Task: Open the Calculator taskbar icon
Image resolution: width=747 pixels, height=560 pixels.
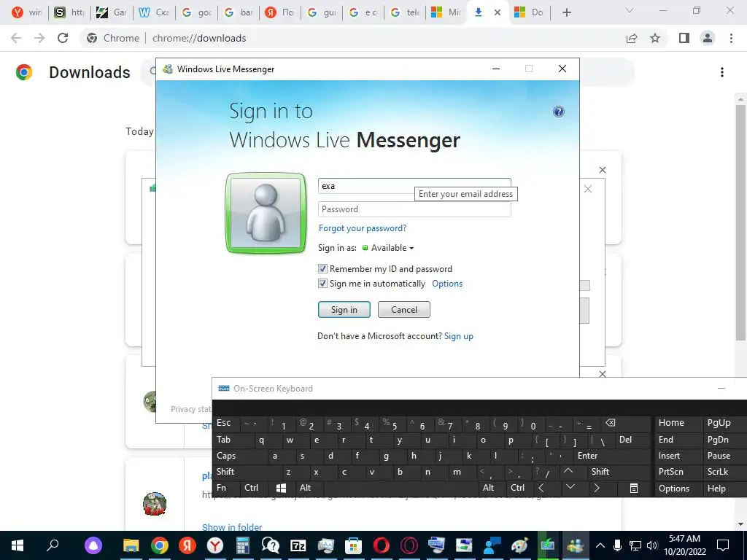Action: [x=242, y=545]
